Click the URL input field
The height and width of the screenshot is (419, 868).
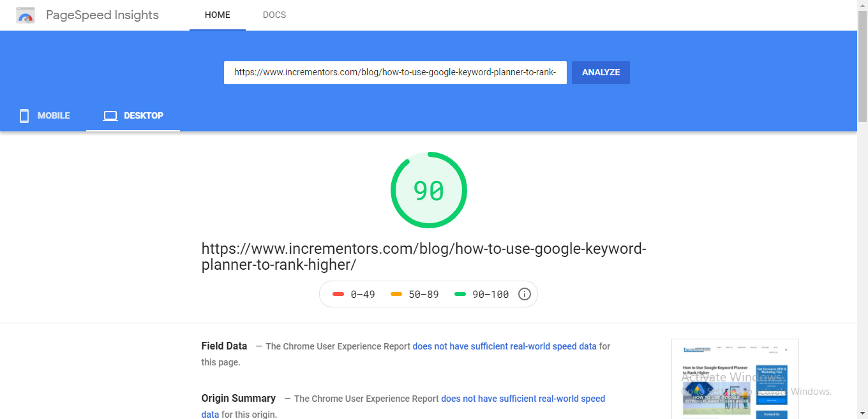(x=394, y=72)
